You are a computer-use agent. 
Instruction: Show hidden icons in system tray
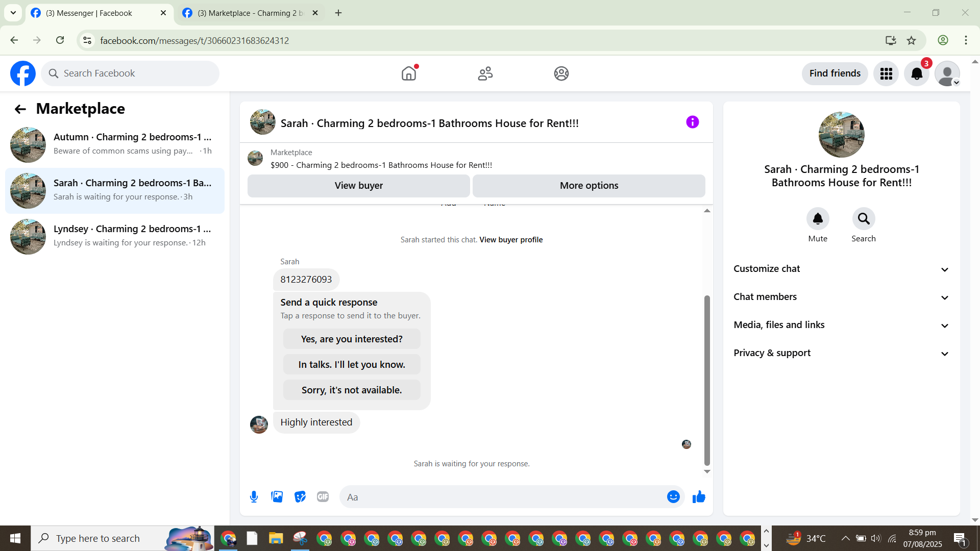(x=845, y=538)
